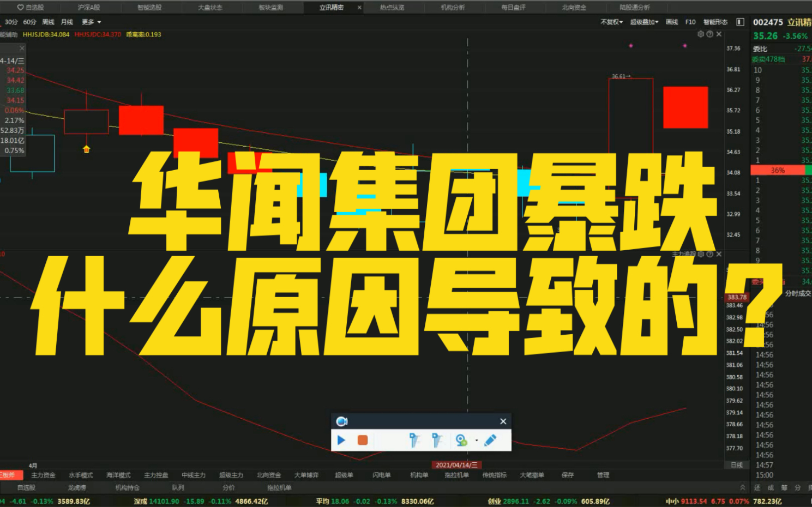Open the 龙虎榜 bottom panel tab
The width and height of the screenshot is (812, 507).
[x=77, y=487]
